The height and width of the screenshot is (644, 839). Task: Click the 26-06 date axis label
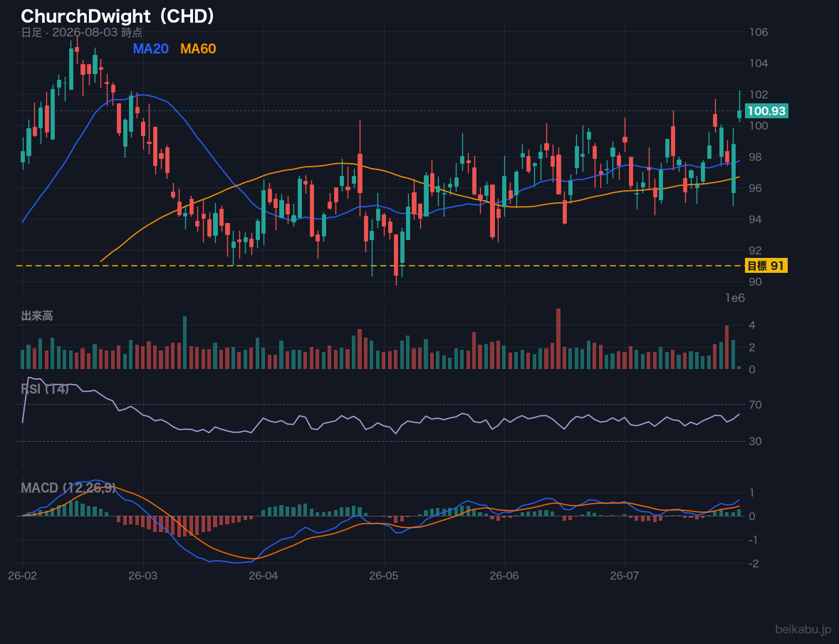coord(504,576)
